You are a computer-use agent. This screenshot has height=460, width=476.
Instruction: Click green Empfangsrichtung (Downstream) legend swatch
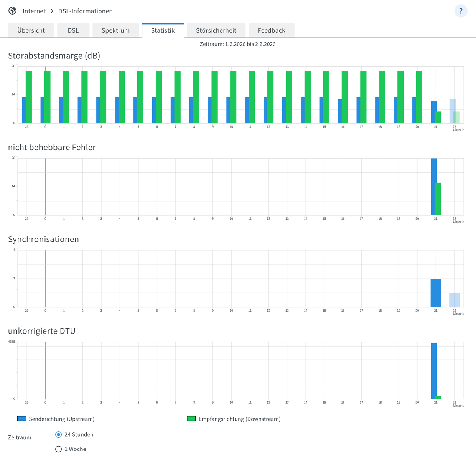[x=191, y=419]
